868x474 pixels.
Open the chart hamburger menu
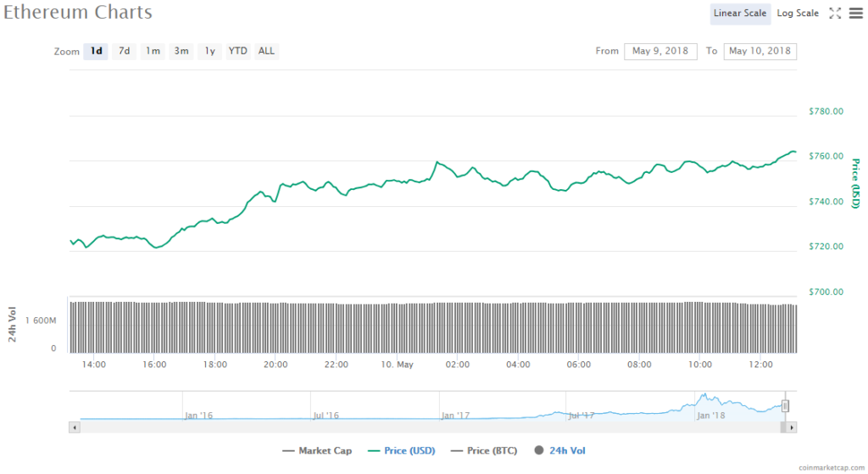tap(855, 13)
